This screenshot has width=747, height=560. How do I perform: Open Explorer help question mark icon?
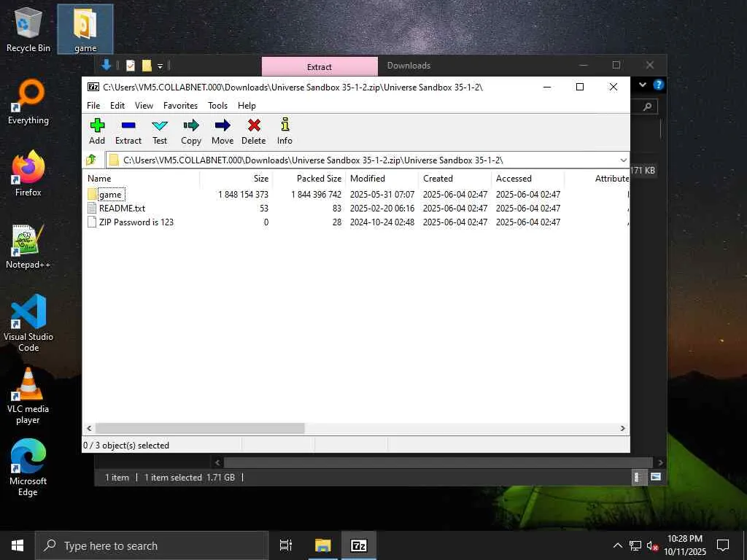coord(659,85)
